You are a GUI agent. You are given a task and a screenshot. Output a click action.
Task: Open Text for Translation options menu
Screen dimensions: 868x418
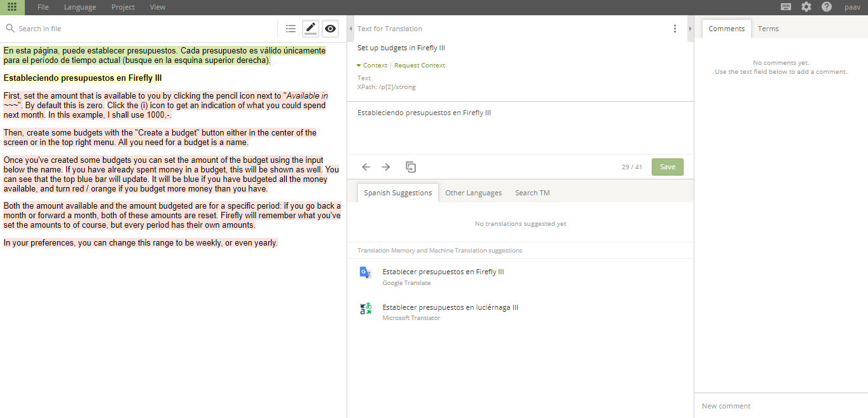pyautogui.click(x=675, y=29)
